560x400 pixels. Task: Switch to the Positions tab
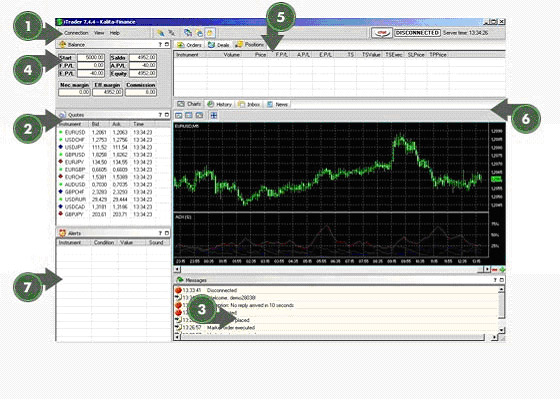coord(250,45)
